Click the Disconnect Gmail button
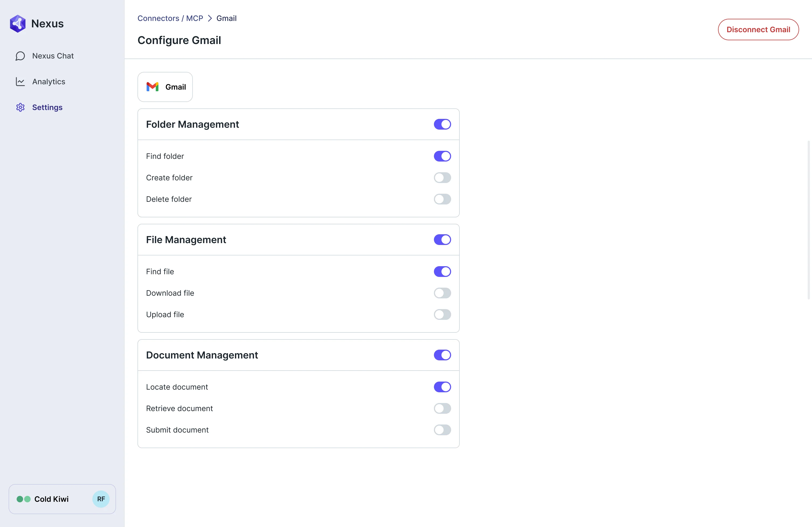This screenshot has width=812, height=527. (758, 30)
